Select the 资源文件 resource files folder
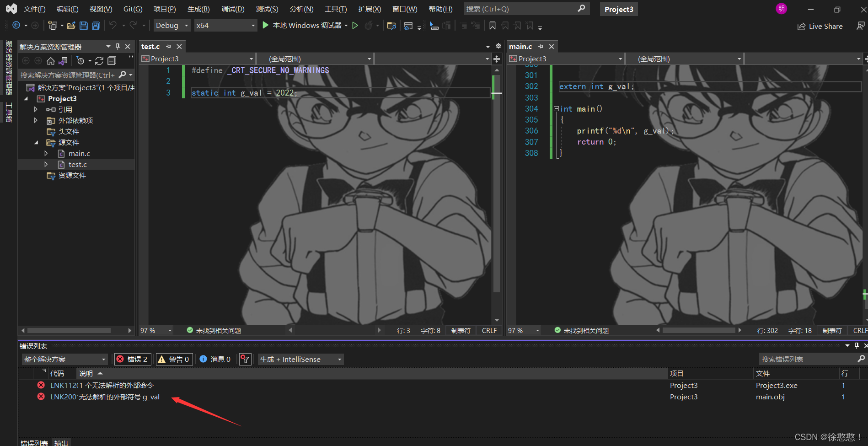 [x=72, y=176]
